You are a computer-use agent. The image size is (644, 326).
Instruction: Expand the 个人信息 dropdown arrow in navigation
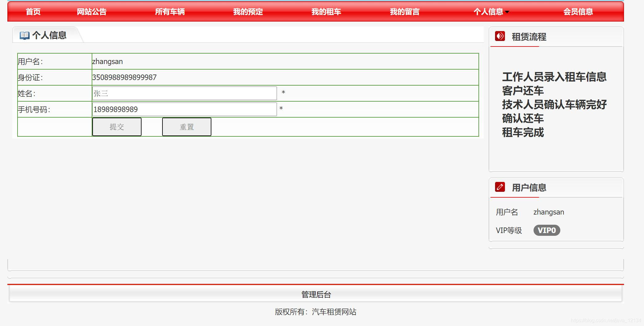pos(507,12)
